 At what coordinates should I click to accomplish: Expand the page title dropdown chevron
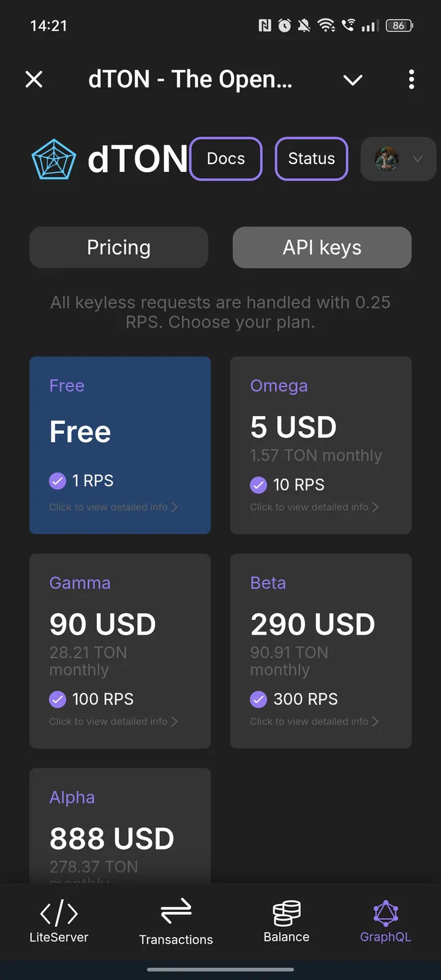click(353, 80)
